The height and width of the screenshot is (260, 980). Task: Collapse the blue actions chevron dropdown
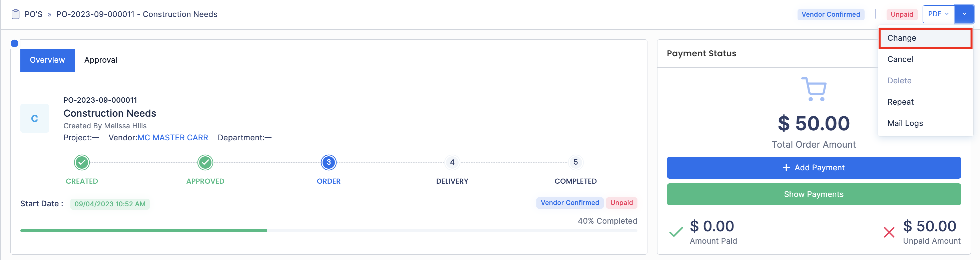(x=964, y=14)
